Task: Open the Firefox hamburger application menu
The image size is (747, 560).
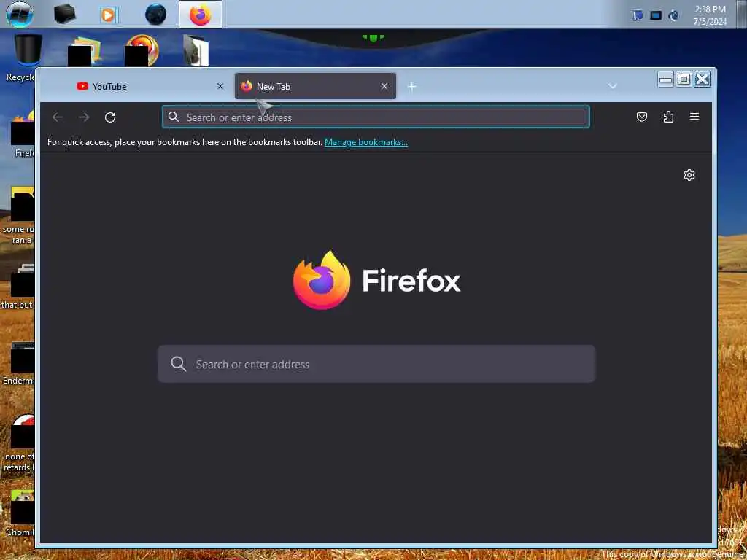Action: coord(694,117)
